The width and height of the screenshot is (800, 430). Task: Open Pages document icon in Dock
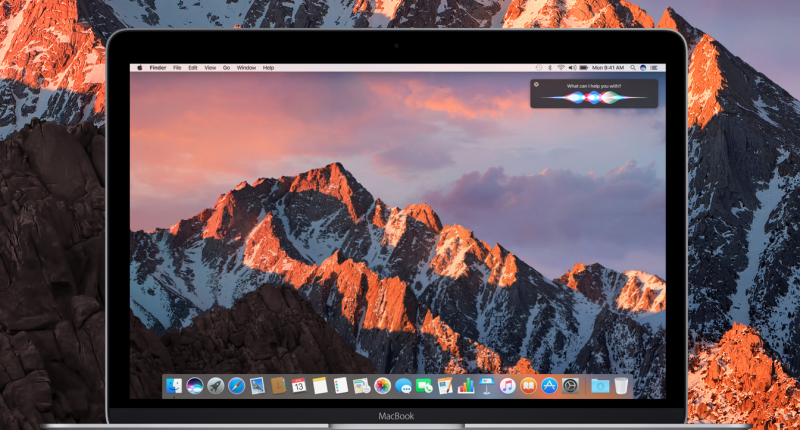pos(445,386)
